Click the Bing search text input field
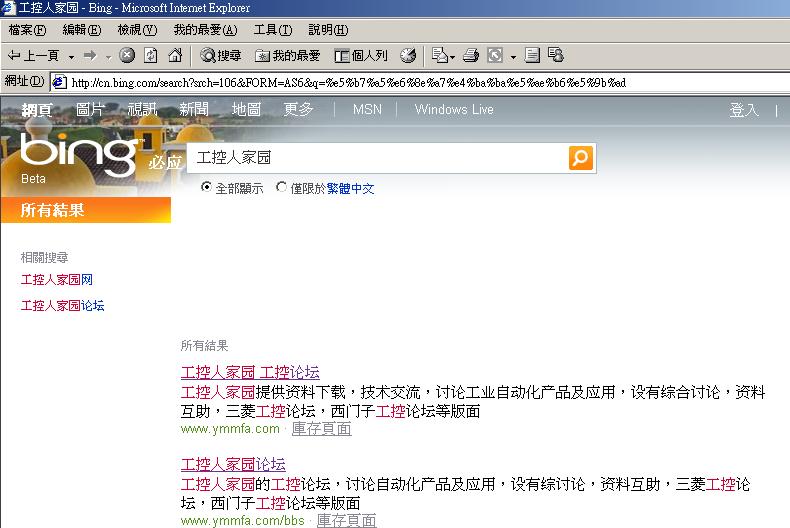 click(378, 158)
